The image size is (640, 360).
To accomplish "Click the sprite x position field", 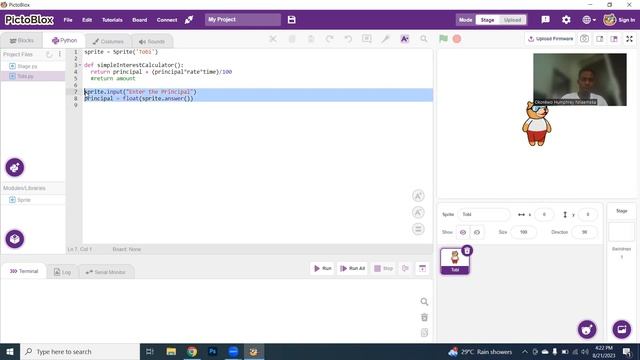I will [544, 214].
